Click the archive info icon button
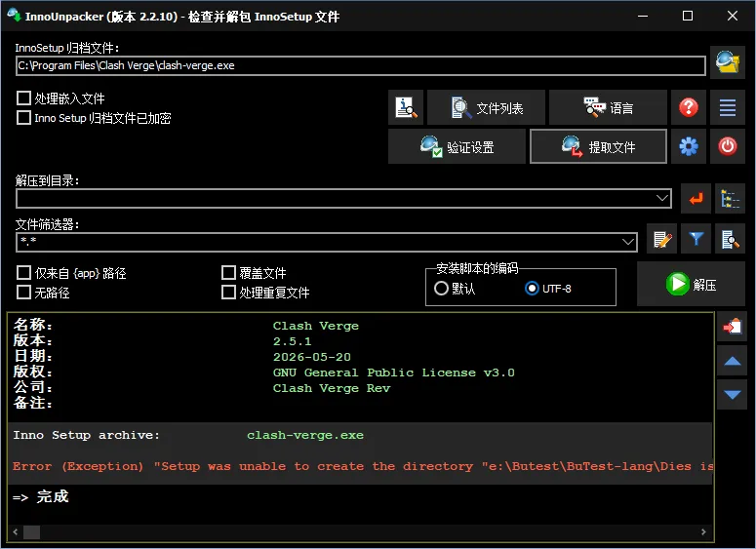The height and width of the screenshot is (549, 756). pos(406,107)
